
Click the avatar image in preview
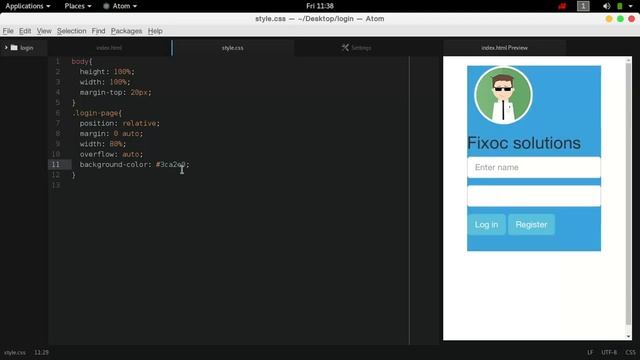coord(503,95)
